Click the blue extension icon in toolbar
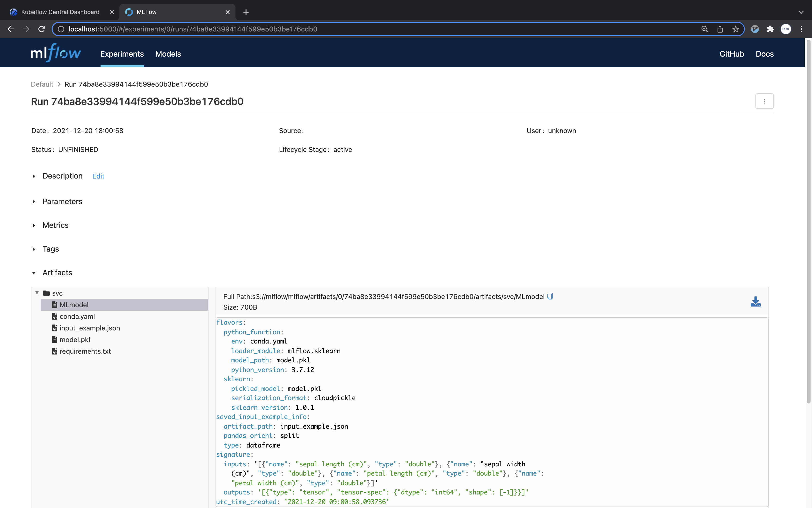812x508 pixels. (755, 29)
